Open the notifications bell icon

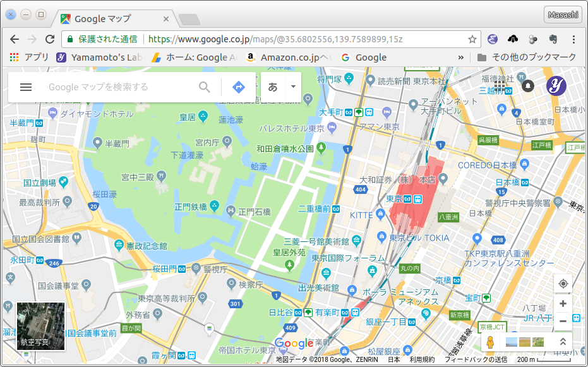click(x=528, y=86)
